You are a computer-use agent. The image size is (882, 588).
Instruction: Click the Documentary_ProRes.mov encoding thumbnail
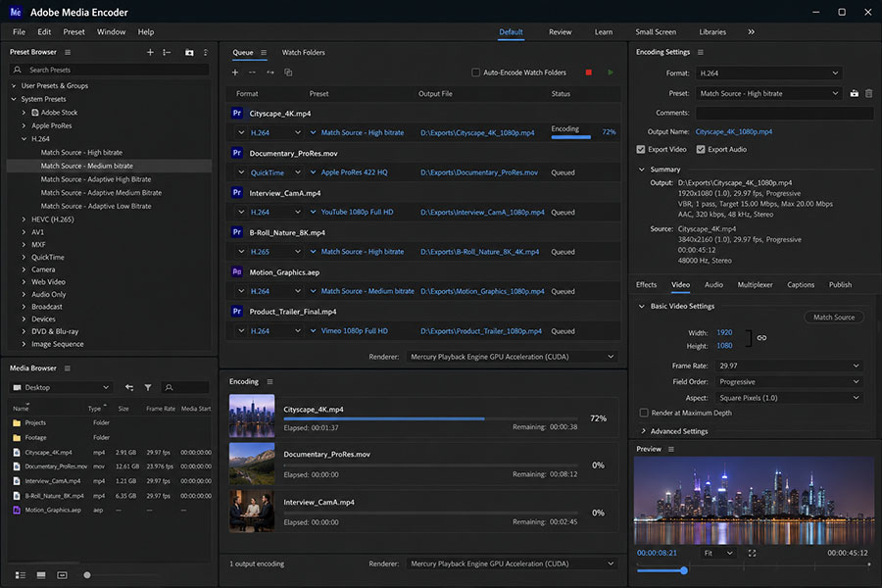[252, 464]
